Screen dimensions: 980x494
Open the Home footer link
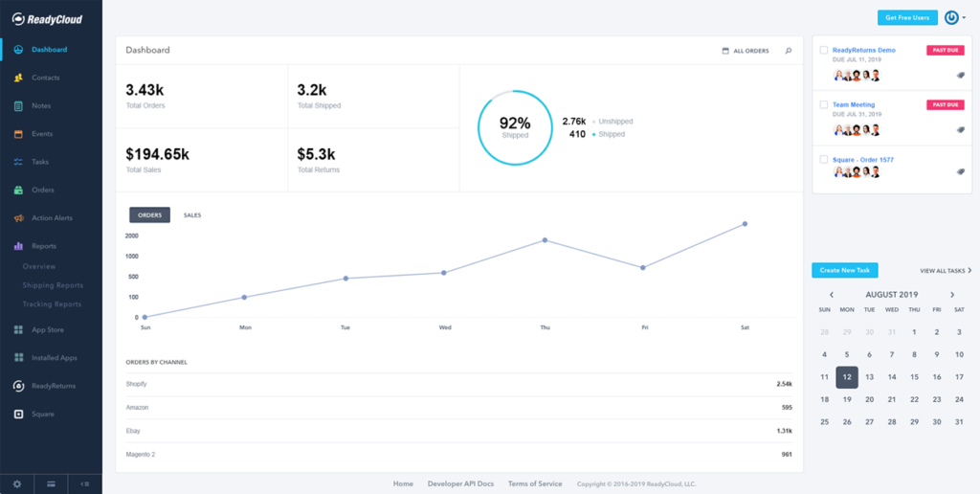pos(403,484)
